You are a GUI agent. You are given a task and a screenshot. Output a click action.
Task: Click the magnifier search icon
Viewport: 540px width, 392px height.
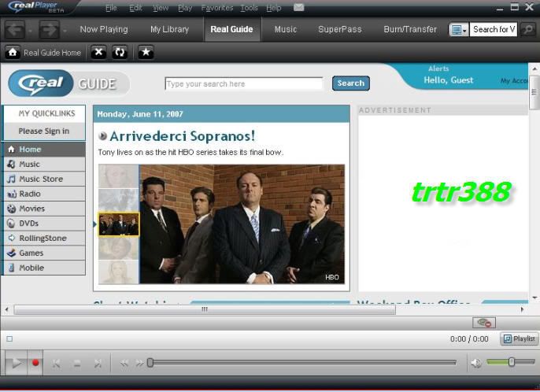pos(528,29)
